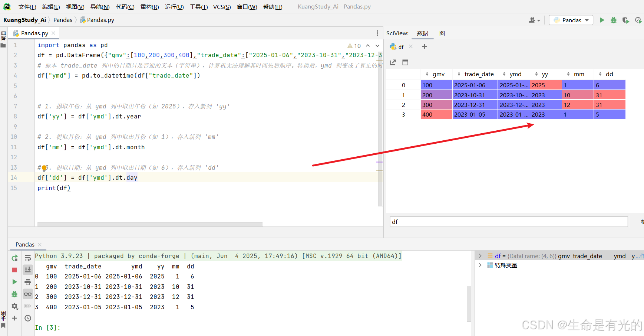The height and width of the screenshot is (336, 644).
Task: Toggle soft-wrap in console output
Action: (x=28, y=258)
